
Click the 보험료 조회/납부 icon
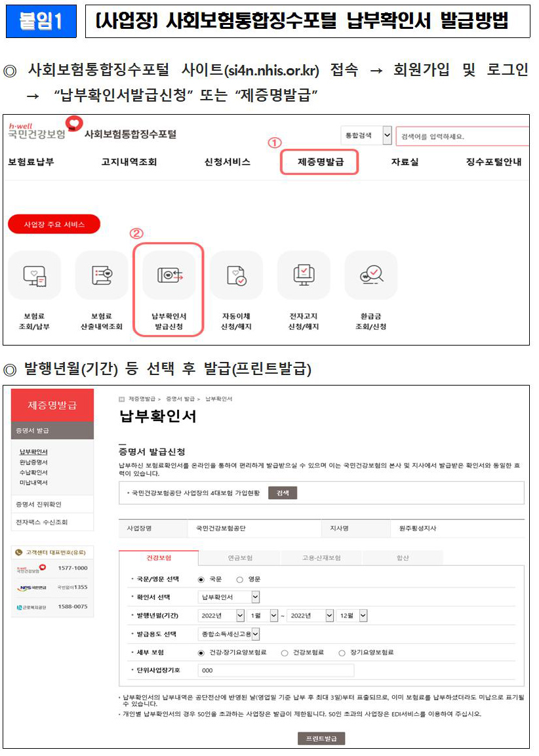pyautogui.click(x=34, y=275)
